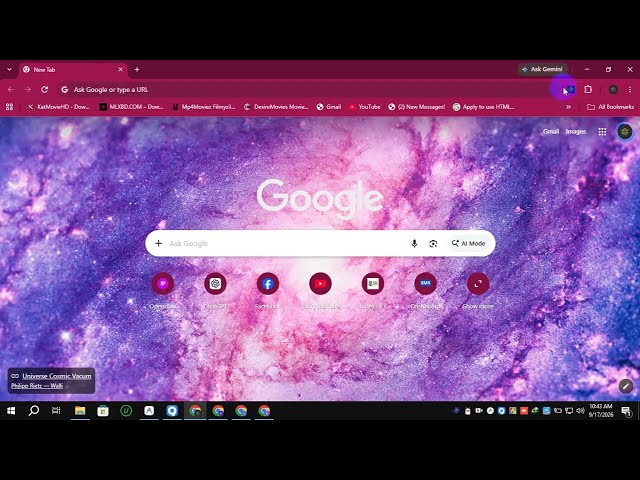Open Windows taskbar search
The image size is (640, 480).
tap(33, 411)
